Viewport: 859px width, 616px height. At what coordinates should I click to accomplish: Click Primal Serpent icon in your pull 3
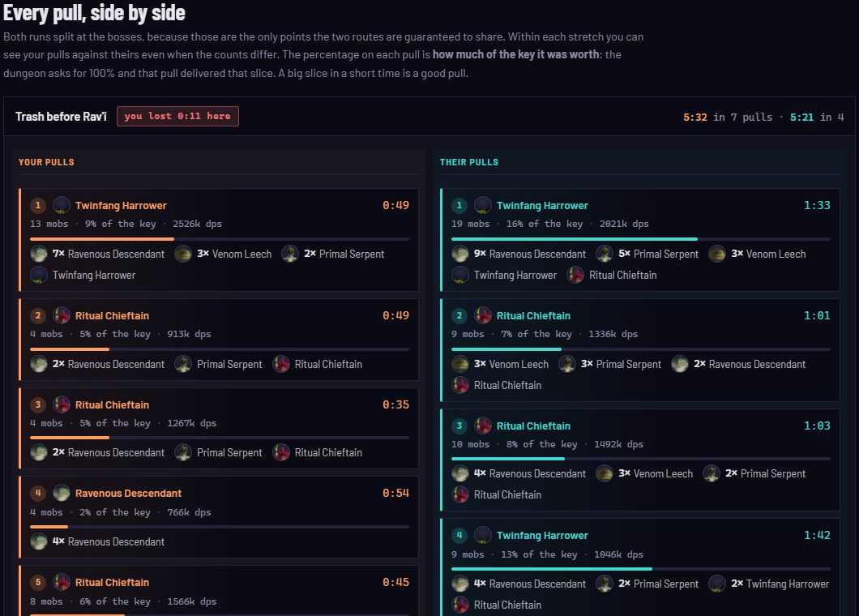183,452
